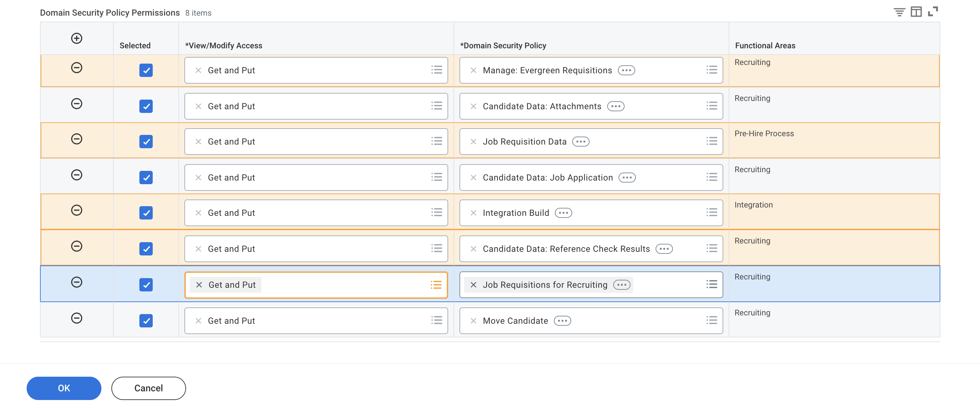Click the Domain Security Policy column header
Viewport: 980px width, 412px height.
[503, 46]
